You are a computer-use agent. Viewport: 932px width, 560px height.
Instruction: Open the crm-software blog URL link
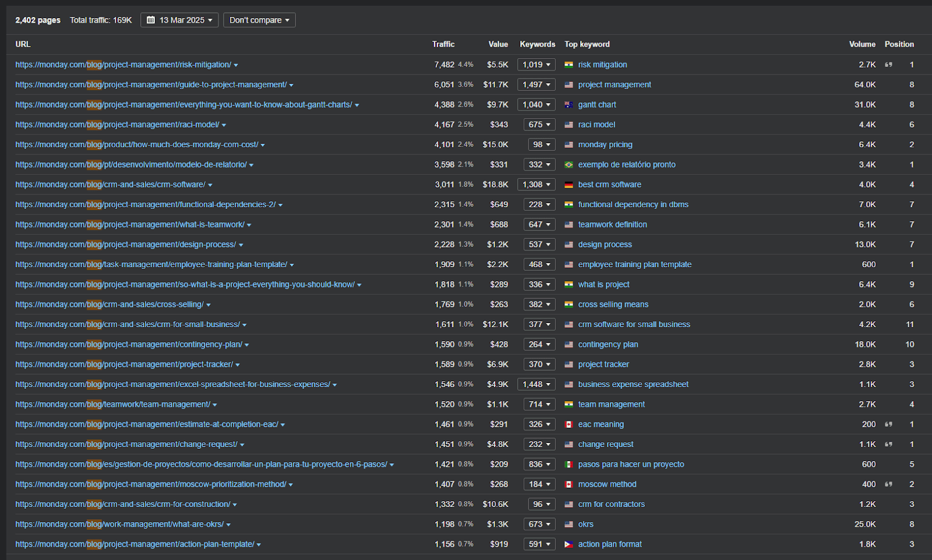click(110, 185)
